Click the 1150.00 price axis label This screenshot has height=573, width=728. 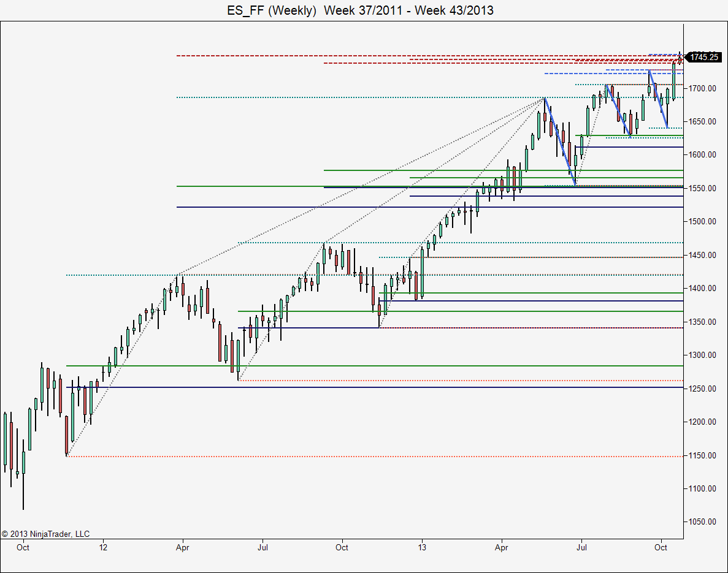pyautogui.click(x=702, y=455)
